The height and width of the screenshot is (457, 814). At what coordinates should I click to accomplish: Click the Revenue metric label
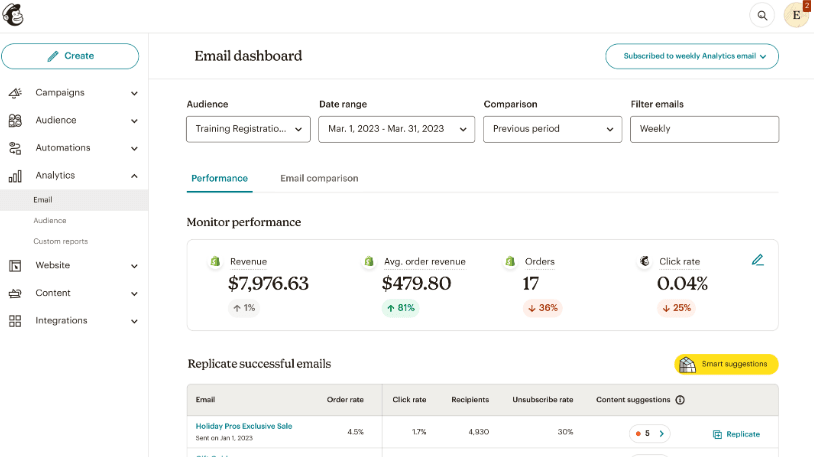248,262
